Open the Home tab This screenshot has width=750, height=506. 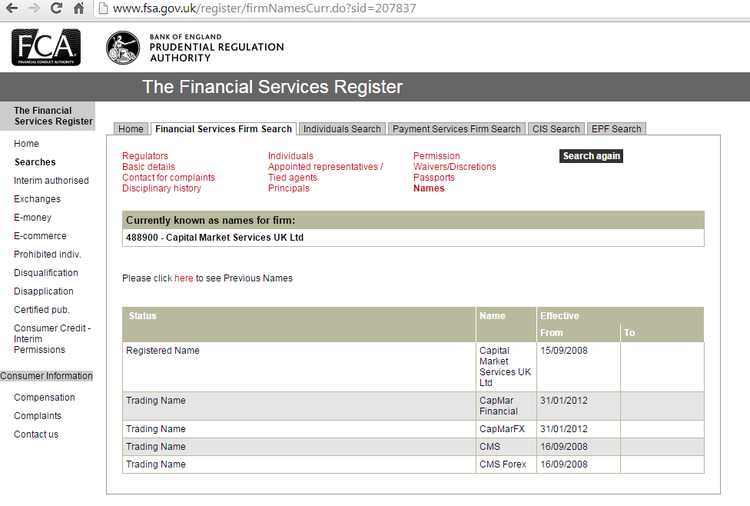[131, 129]
